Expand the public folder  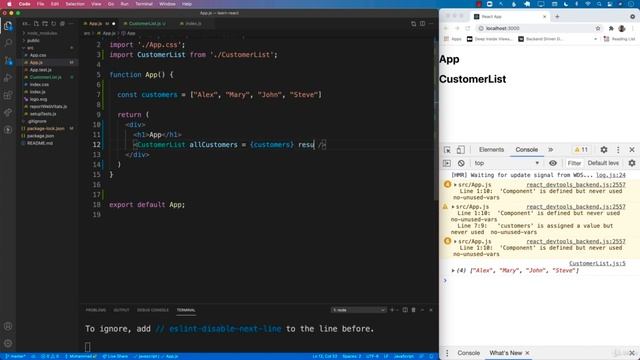(32, 40)
